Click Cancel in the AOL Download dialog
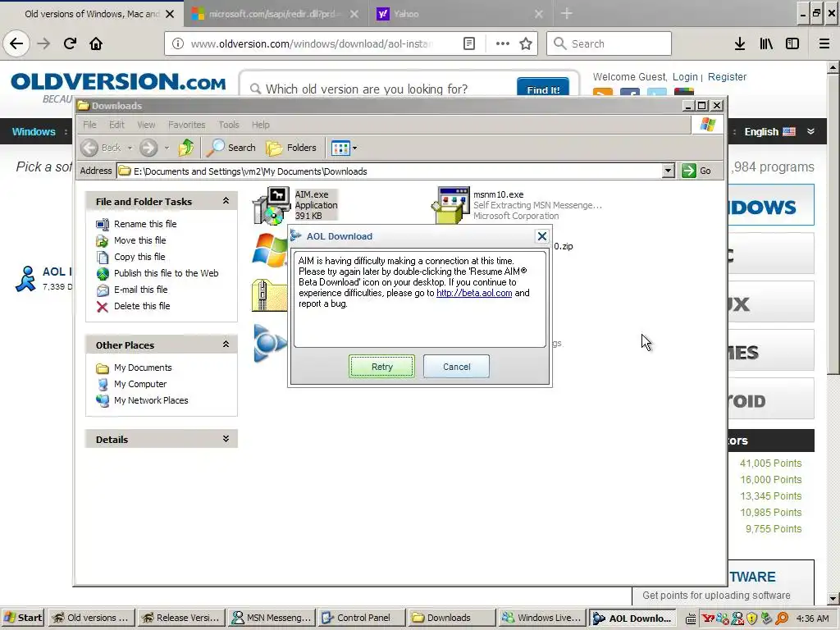The height and width of the screenshot is (630, 840). [x=456, y=367]
